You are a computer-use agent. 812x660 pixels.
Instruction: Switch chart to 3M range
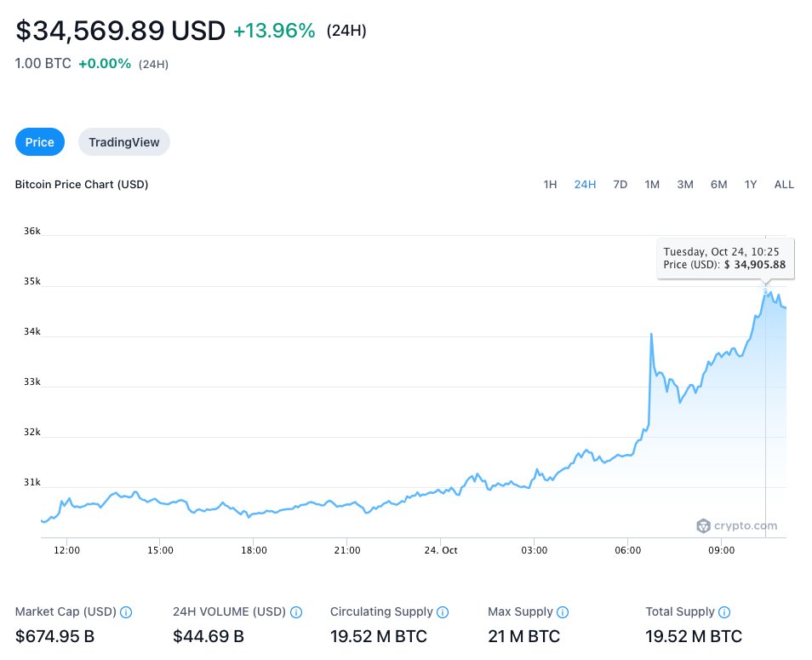[685, 185]
